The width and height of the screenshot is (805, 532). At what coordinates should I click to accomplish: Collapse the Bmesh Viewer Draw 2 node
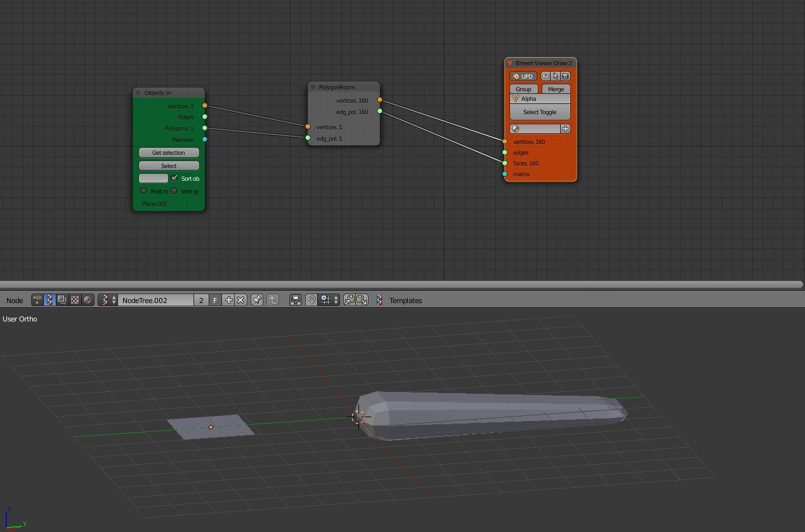510,63
